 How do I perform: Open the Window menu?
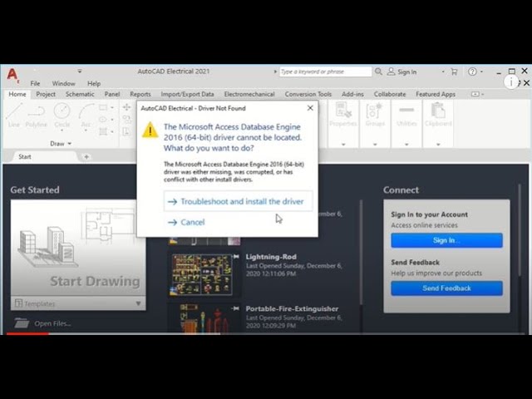[63, 83]
